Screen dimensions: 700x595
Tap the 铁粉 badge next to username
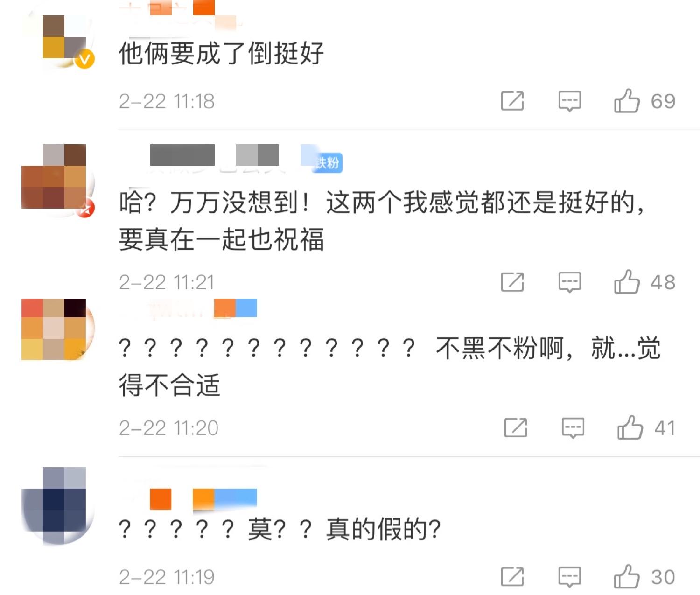pyautogui.click(x=327, y=163)
